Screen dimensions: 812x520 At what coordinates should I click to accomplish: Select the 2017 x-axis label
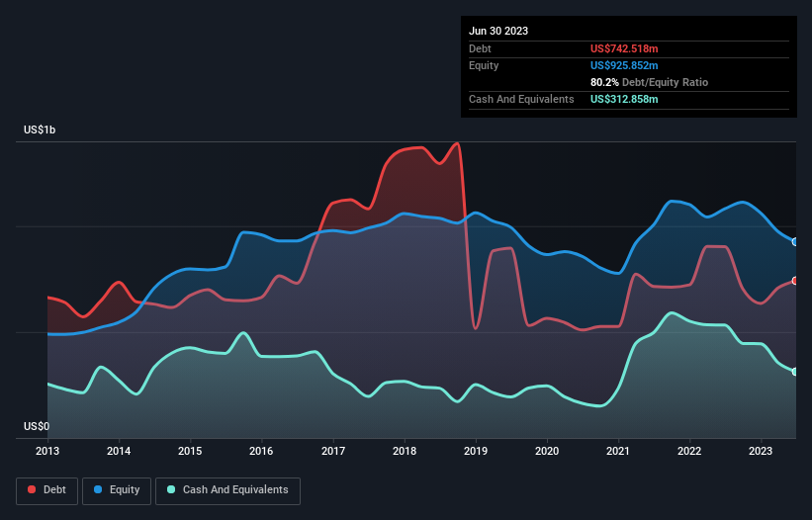333,451
